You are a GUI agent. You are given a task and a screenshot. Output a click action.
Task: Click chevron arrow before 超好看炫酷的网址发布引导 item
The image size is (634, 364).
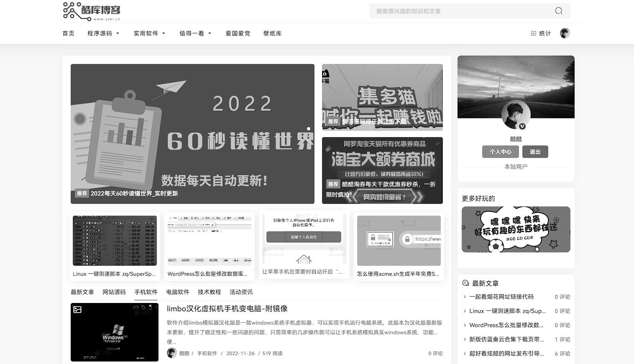pos(465,354)
